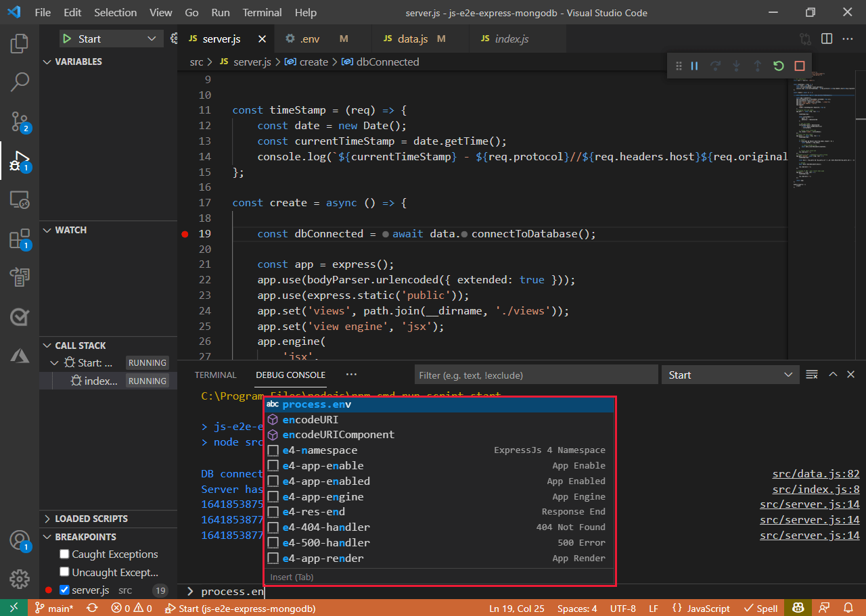Viewport: 866px width, 616px height.
Task: Enable the Caught Exceptions checkbox
Action: pyautogui.click(x=65, y=554)
